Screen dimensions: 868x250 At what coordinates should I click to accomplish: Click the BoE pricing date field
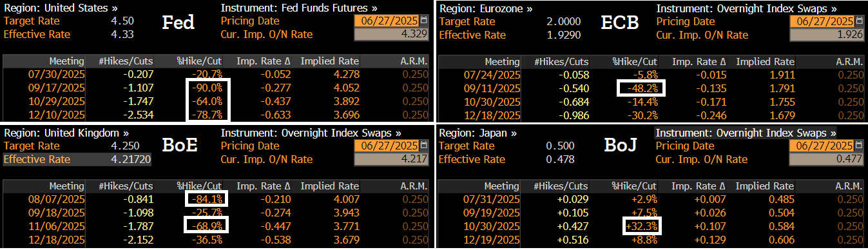[x=394, y=146]
